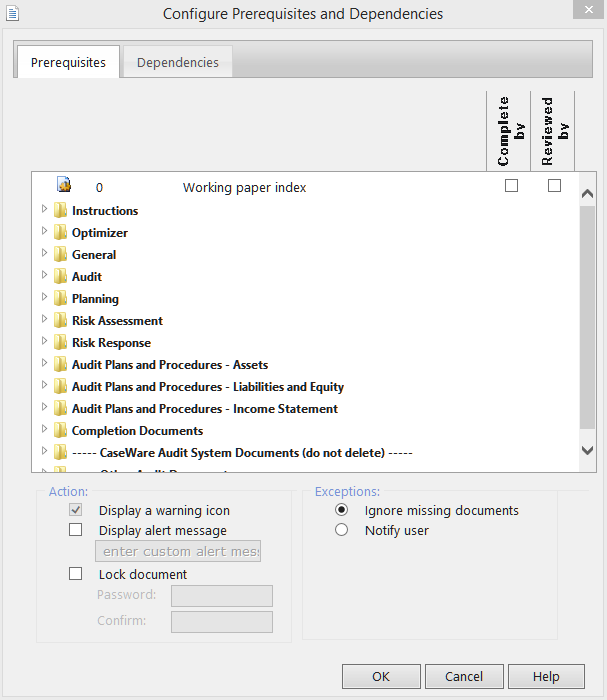Select the Instructions folder label
The height and width of the screenshot is (700, 607).
pos(105,211)
